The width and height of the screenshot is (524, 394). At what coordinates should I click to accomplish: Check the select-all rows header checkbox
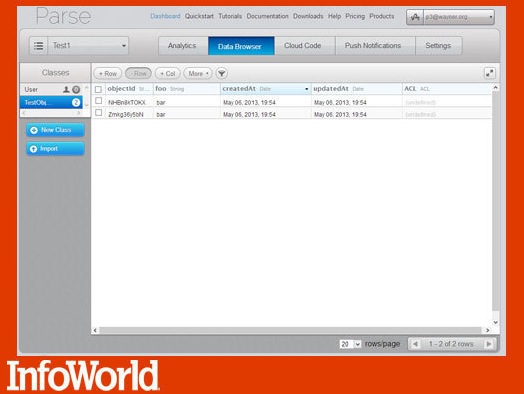pos(98,89)
